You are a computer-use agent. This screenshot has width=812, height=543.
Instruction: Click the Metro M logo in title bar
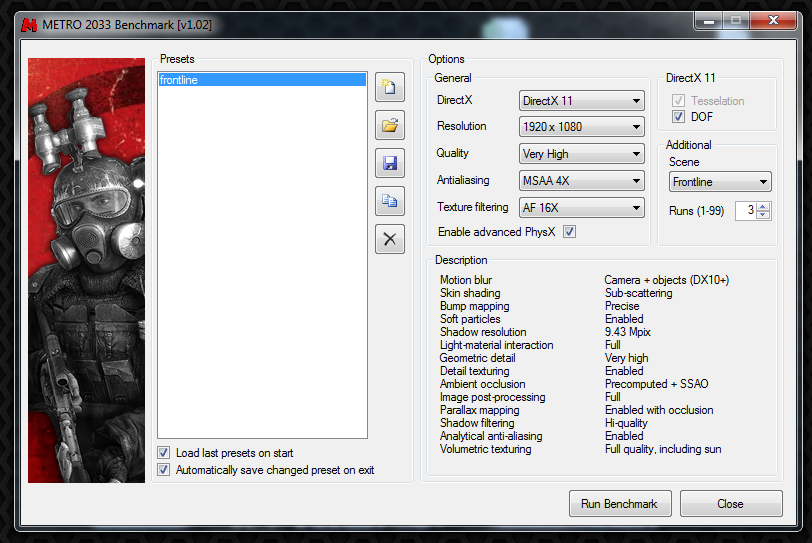tap(29, 25)
